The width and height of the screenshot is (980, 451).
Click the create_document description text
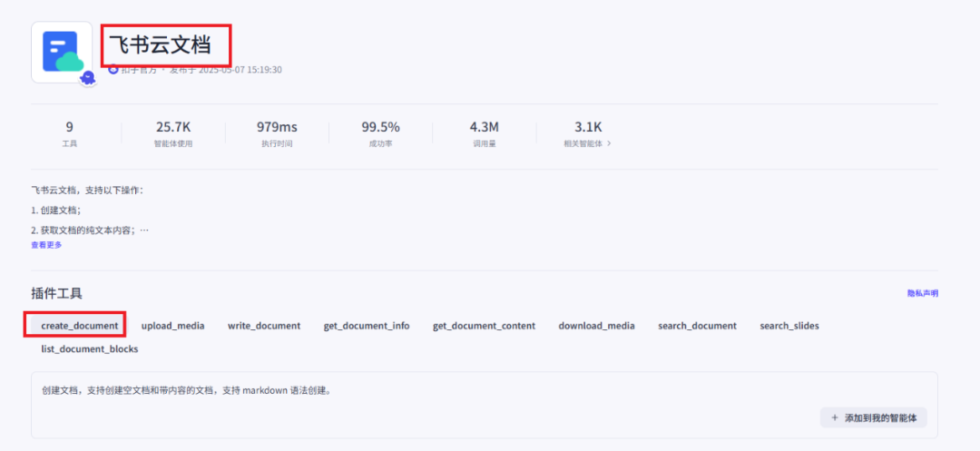click(186, 390)
